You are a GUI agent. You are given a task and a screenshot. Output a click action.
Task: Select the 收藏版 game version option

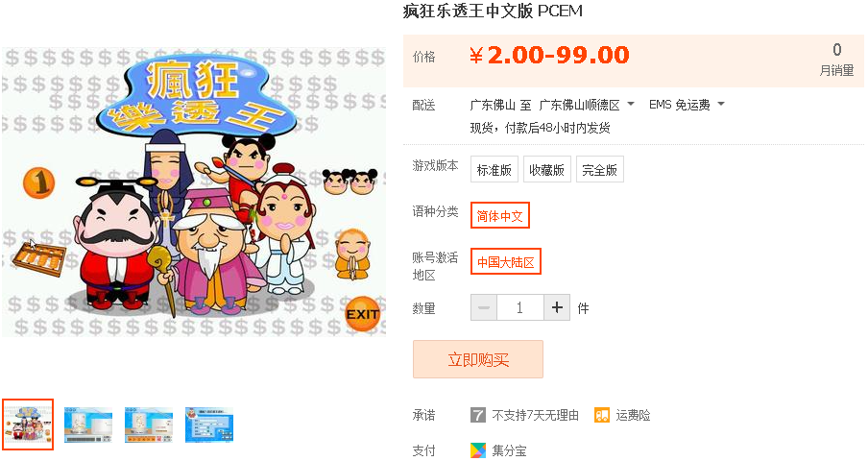pyautogui.click(x=546, y=169)
